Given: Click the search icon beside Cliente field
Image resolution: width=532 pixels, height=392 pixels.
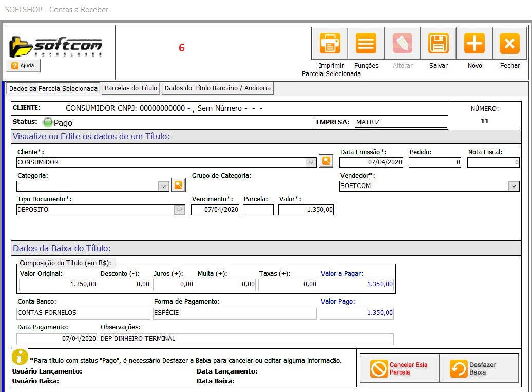Looking at the screenshot, I should (326, 161).
